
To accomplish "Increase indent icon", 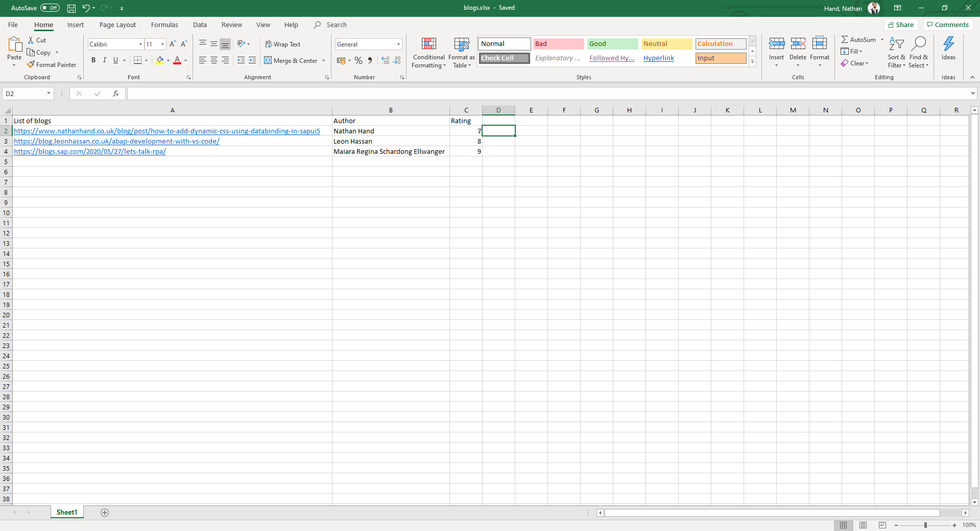I will click(x=252, y=60).
